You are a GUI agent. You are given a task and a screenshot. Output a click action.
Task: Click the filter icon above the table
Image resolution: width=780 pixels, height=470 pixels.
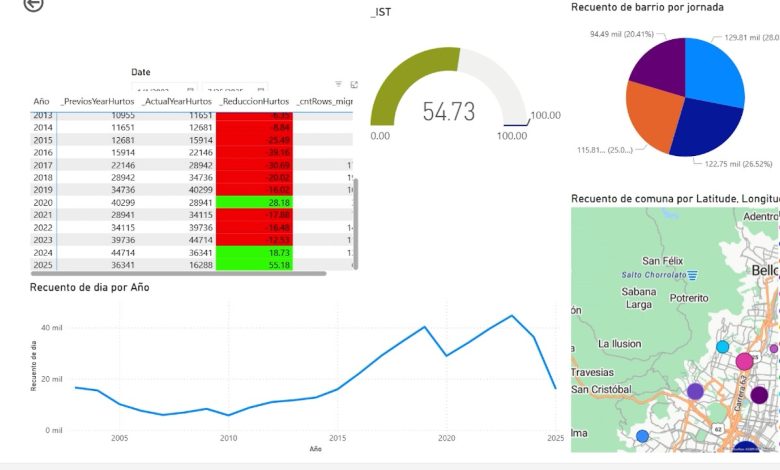tap(339, 85)
